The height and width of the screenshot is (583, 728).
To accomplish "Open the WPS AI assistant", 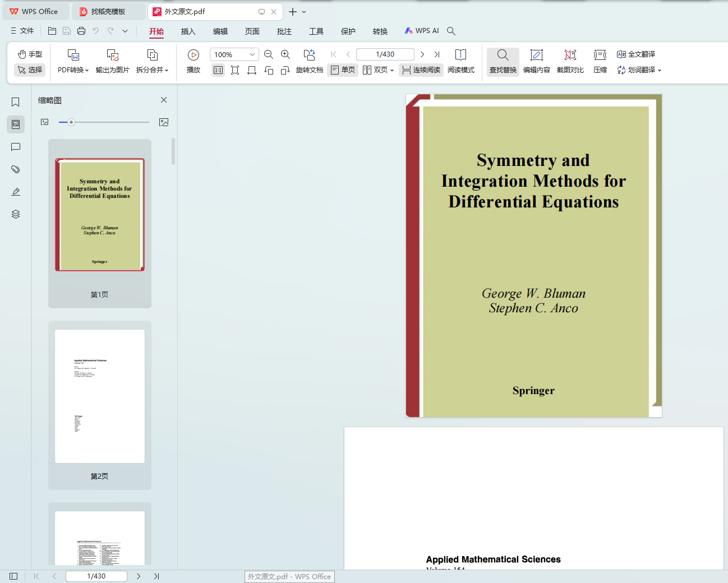I will coord(422,31).
